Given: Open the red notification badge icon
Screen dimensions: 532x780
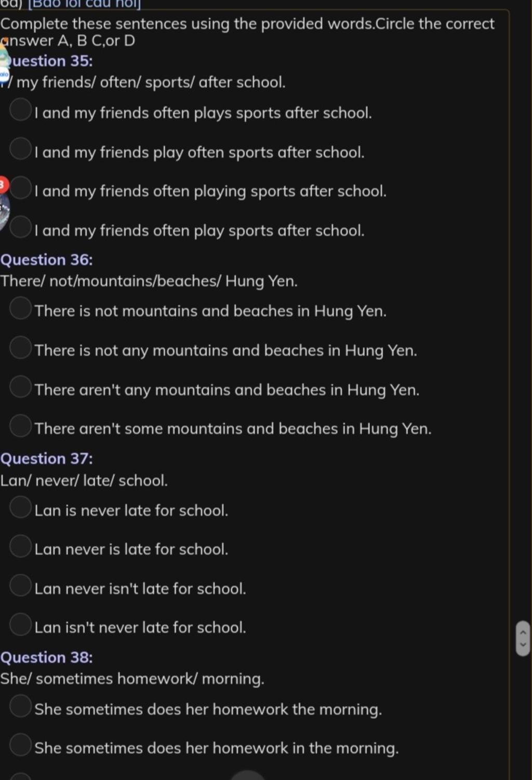Looking at the screenshot, I should (x=3, y=184).
